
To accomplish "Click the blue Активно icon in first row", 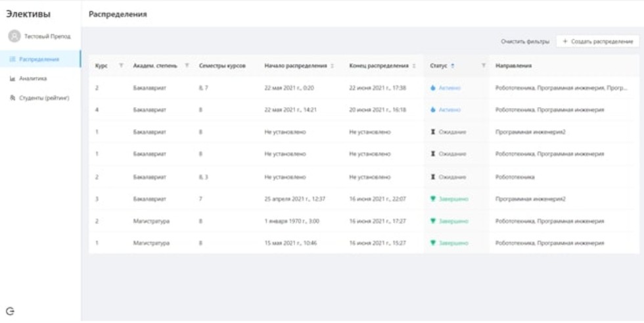I will (x=433, y=87).
